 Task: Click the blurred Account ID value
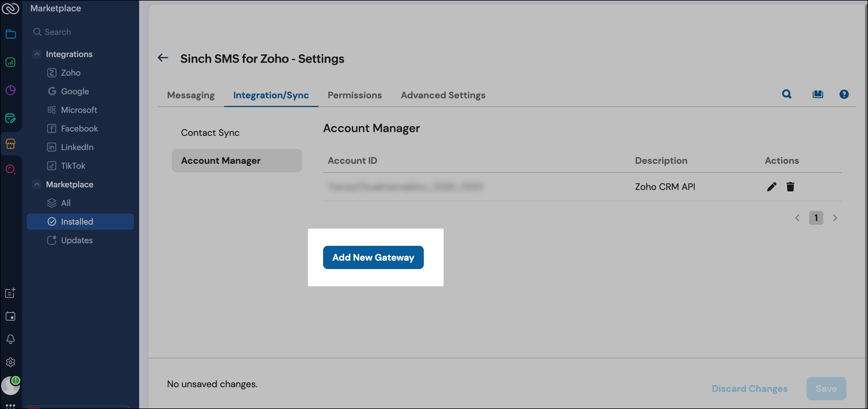(x=405, y=187)
